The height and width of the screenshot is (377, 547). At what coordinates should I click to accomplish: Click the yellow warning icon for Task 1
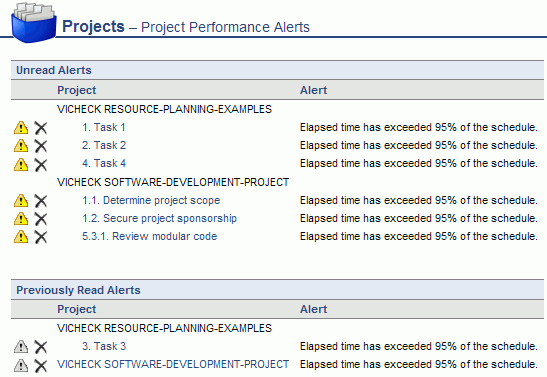tap(21, 128)
